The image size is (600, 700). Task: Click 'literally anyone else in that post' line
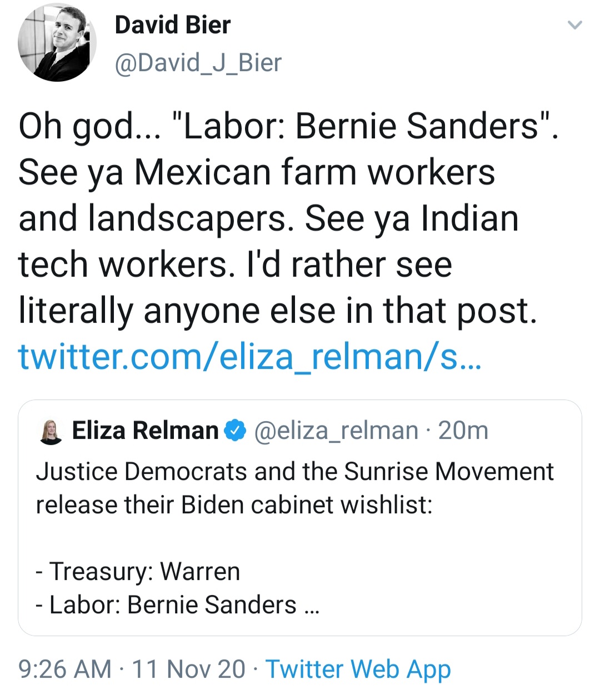[278, 310]
